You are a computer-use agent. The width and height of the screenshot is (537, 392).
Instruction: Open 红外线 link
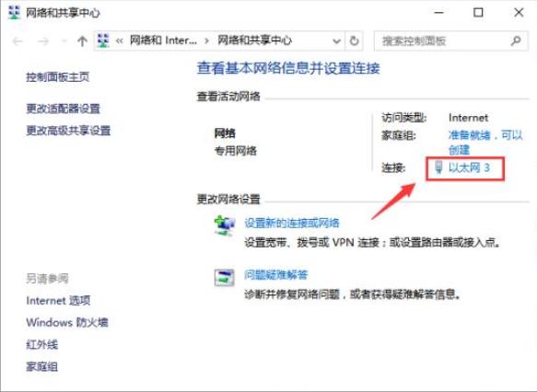(42, 344)
